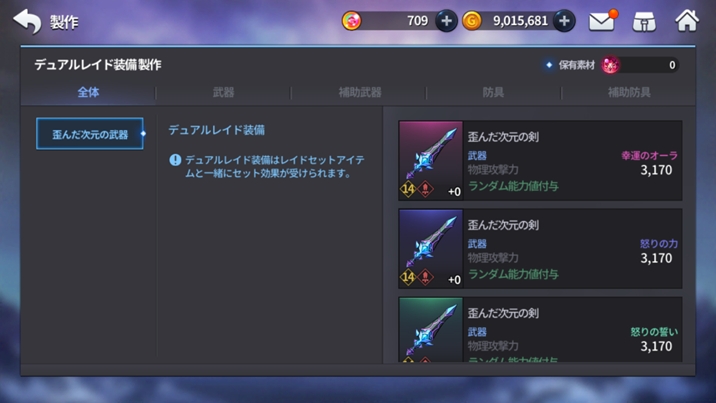Screen dimensions: 716x403
Task: Select the sword with 怒りの力 effect
Action: tap(540, 249)
